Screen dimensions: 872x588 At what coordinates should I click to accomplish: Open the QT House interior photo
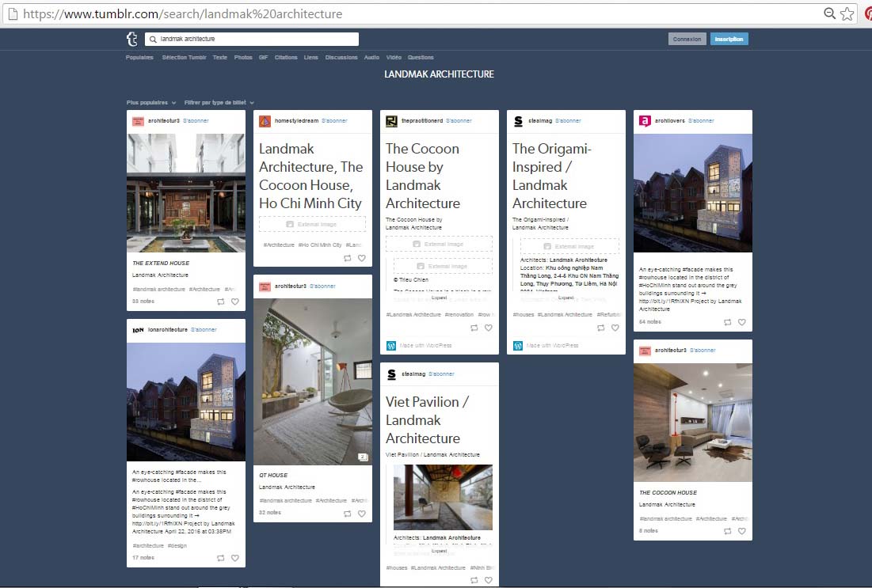pyautogui.click(x=313, y=381)
